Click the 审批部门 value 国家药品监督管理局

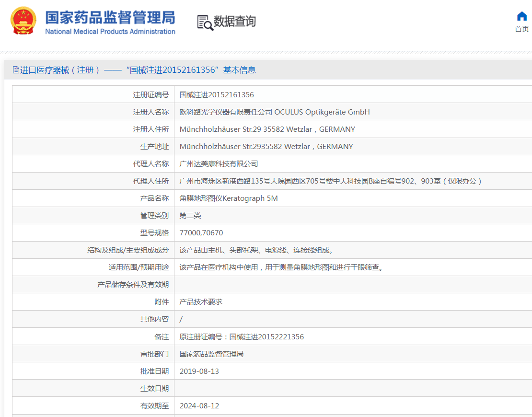click(211, 354)
